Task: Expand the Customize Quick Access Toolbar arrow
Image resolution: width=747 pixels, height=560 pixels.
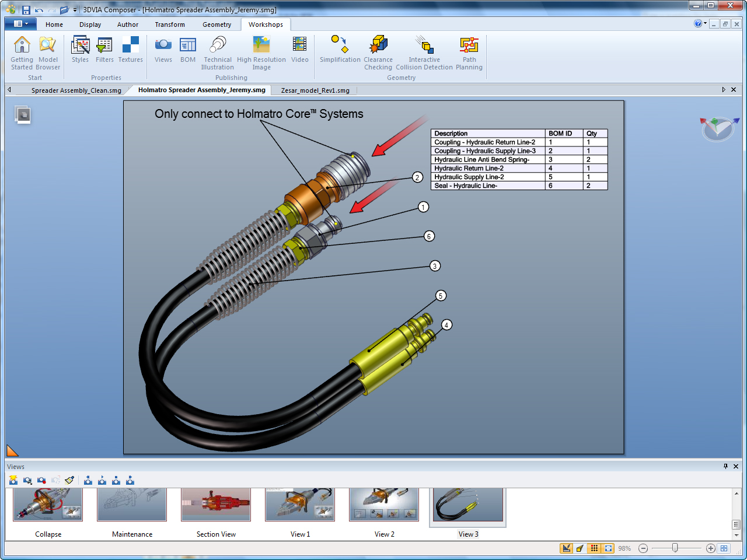Action: [75, 10]
